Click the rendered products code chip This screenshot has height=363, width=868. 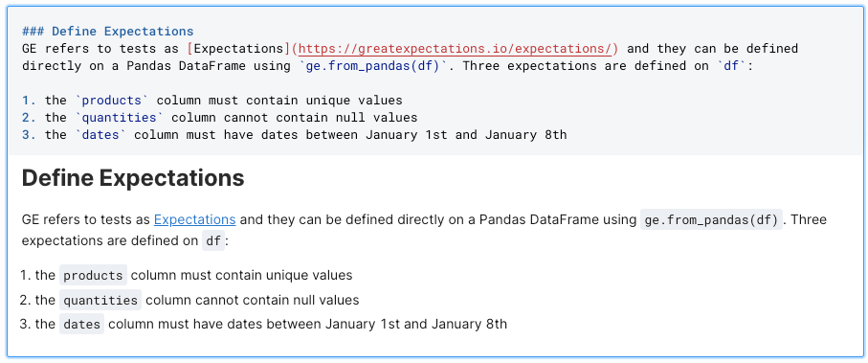tap(93, 275)
